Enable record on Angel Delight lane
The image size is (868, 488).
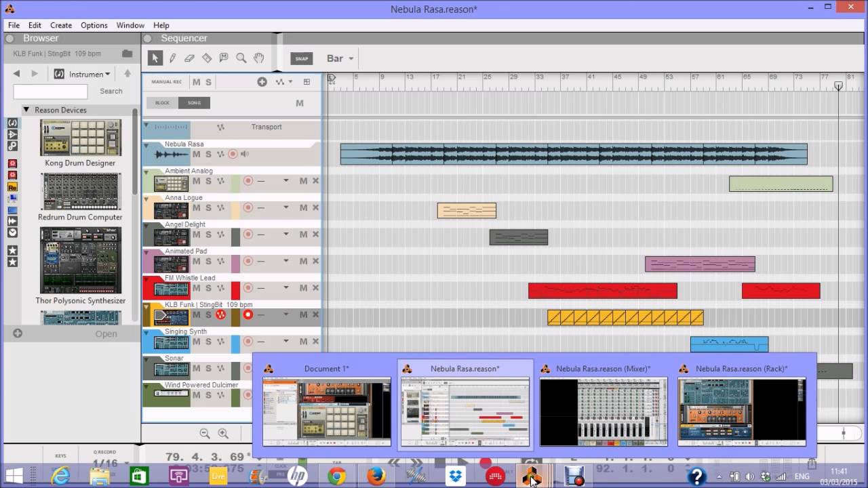tap(248, 235)
